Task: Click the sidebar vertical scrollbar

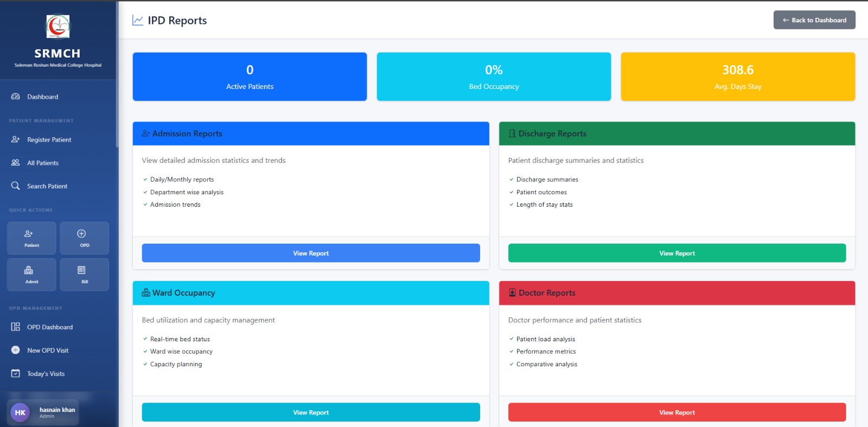Action: pos(117,74)
